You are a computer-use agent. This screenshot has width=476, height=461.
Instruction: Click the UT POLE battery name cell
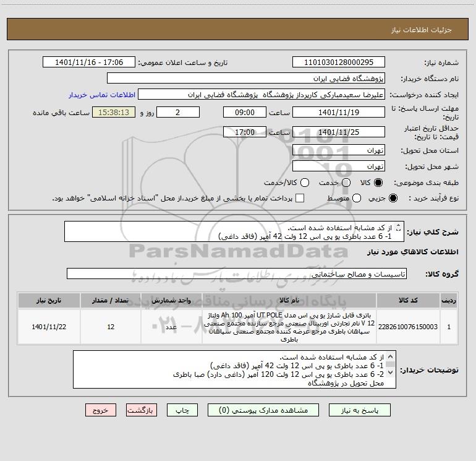tap(289, 327)
